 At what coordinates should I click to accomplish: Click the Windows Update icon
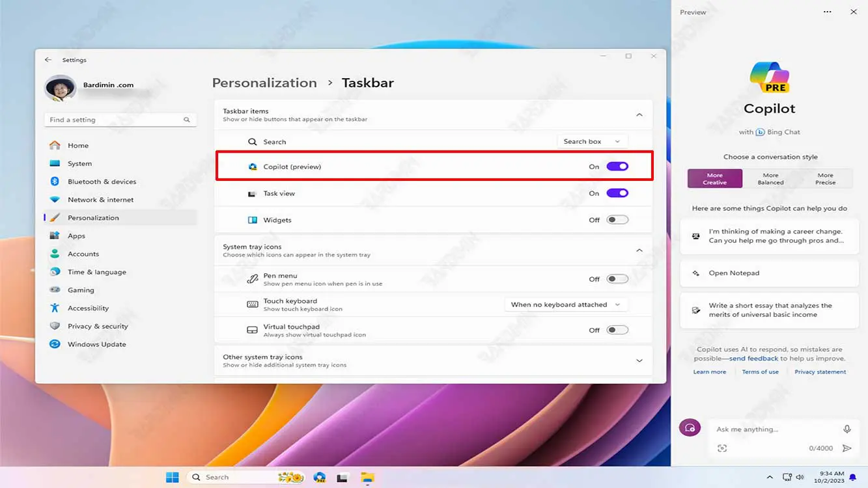[x=55, y=344]
